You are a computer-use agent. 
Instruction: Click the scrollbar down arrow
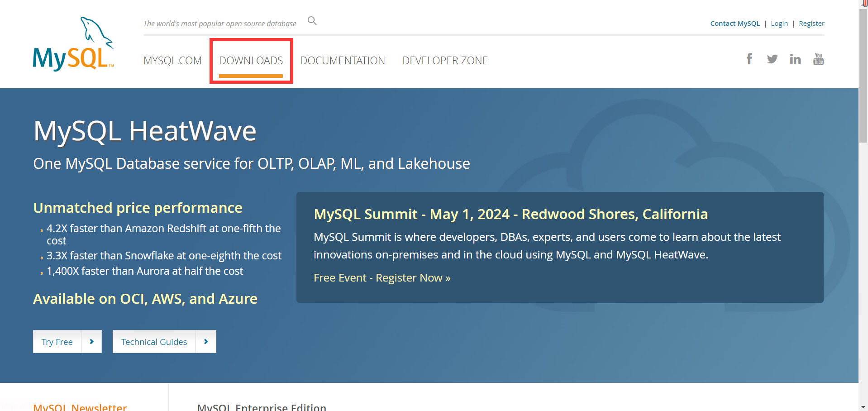point(863,406)
